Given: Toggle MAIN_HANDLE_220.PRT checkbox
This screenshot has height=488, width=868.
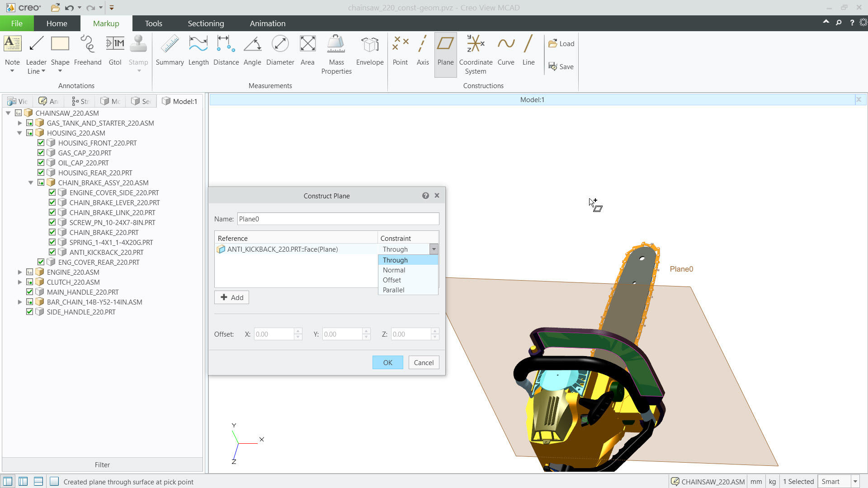Looking at the screenshot, I should [29, 292].
